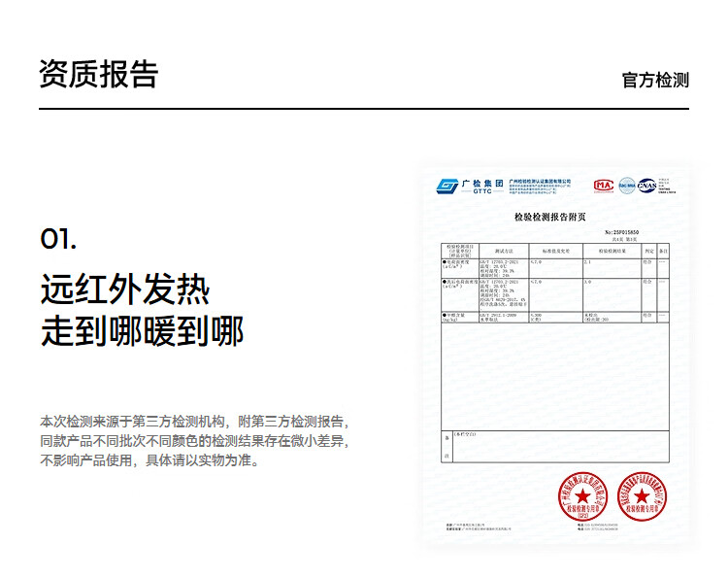Click the section number 01.
This screenshot has height=578, width=728.
click(58, 239)
